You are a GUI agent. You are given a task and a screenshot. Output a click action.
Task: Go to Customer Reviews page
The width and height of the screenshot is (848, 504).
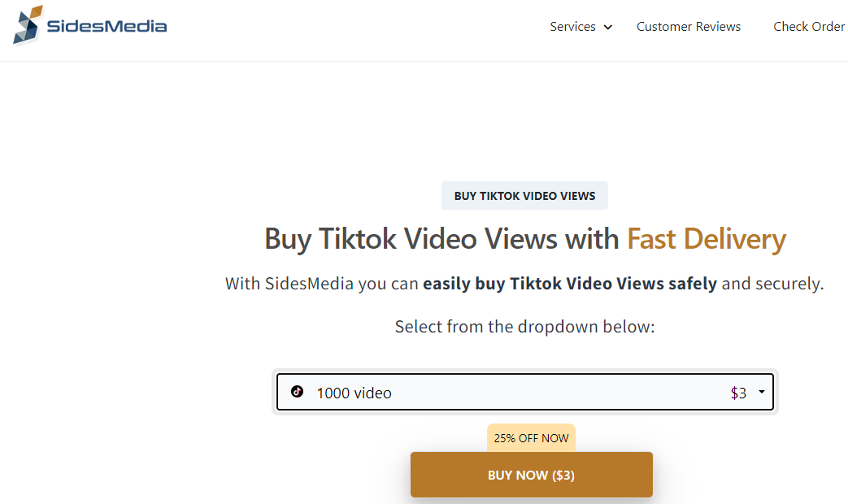689,27
